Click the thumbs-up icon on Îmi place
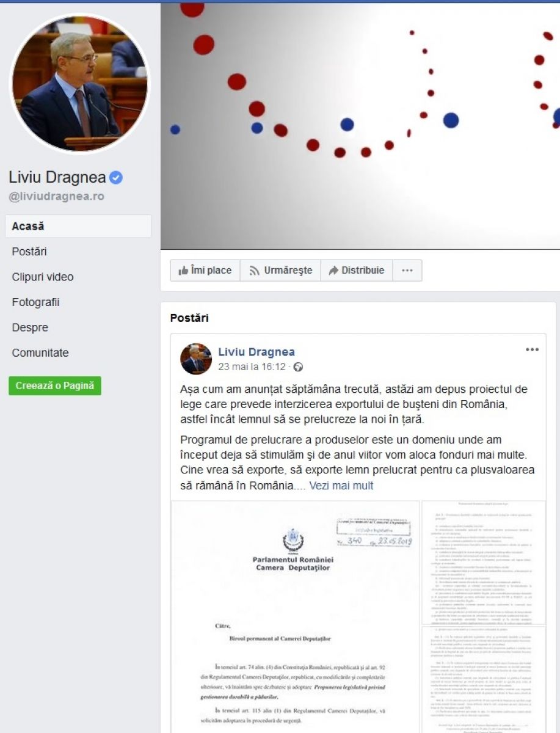This screenshot has height=733, width=560. (x=183, y=271)
